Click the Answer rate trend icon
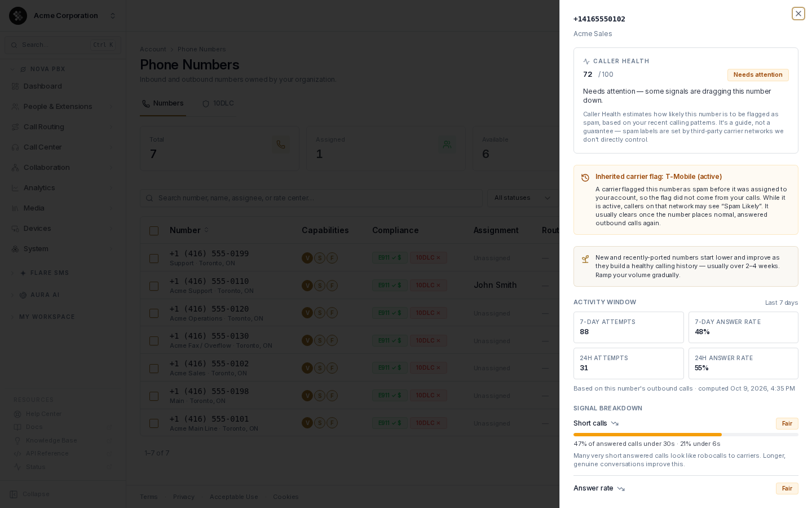The width and height of the screenshot is (812, 508). [621, 489]
